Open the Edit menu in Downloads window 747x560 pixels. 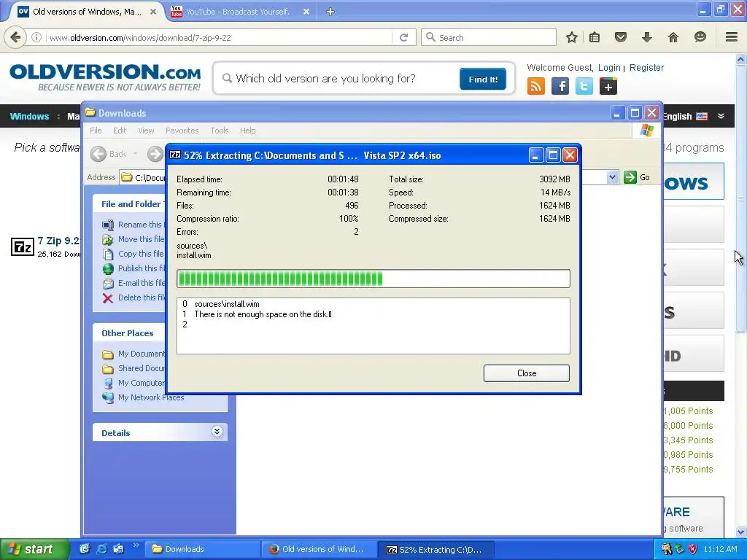(x=120, y=131)
